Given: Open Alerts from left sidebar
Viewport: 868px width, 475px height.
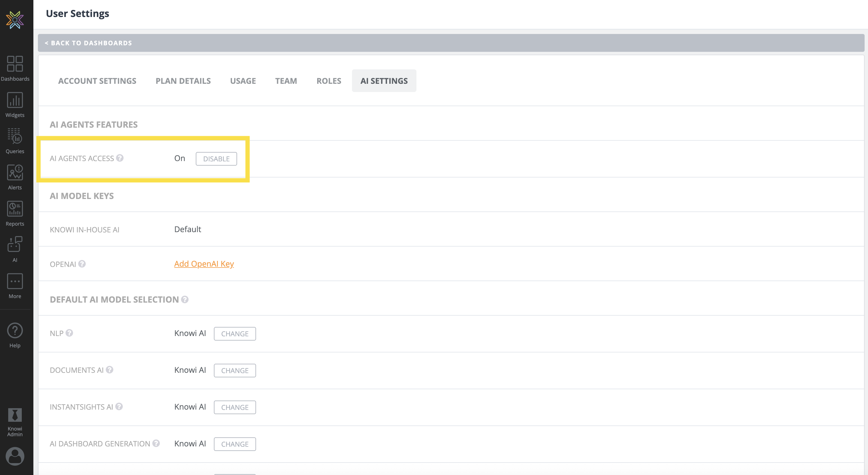Looking at the screenshot, I should pyautogui.click(x=15, y=177).
